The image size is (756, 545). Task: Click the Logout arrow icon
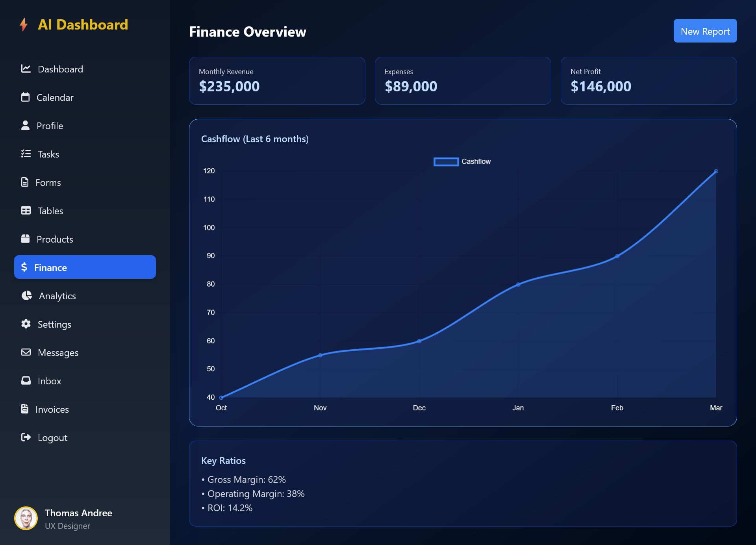[x=26, y=437]
